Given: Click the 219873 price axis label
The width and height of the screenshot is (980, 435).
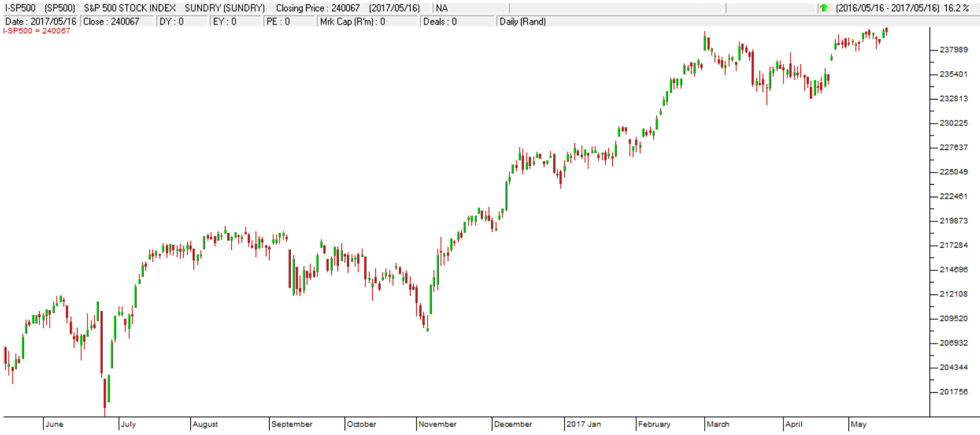Looking at the screenshot, I should pos(952,221).
